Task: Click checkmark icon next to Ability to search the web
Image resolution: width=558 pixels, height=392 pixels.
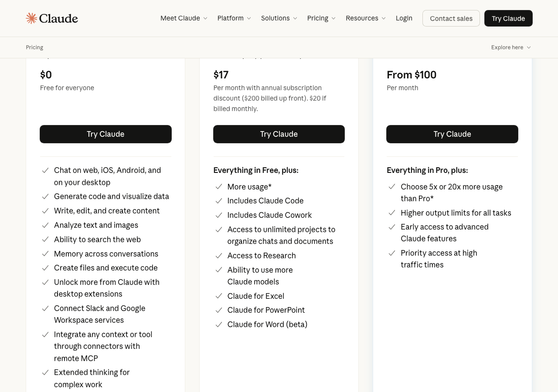Action: (x=45, y=240)
